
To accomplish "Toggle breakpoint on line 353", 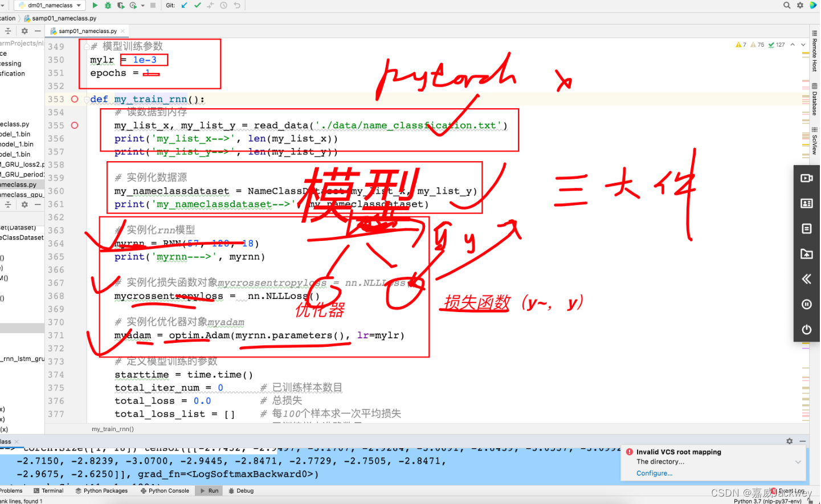I will 75,99.
